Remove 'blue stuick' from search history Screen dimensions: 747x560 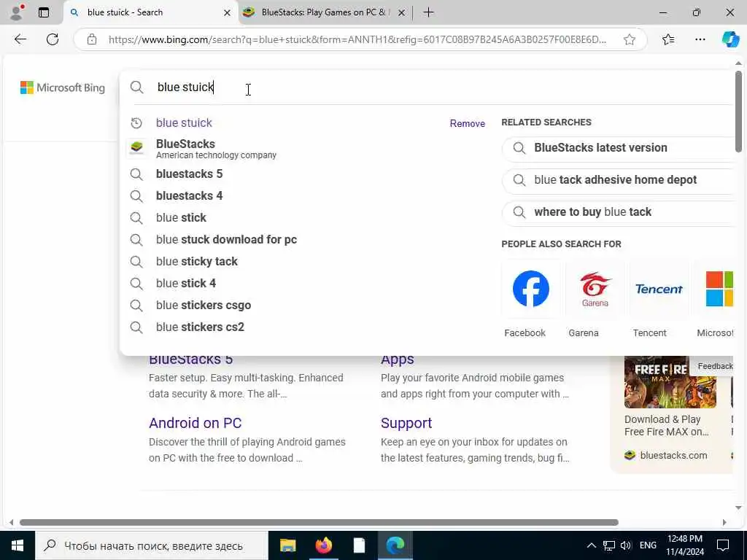(467, 123)
